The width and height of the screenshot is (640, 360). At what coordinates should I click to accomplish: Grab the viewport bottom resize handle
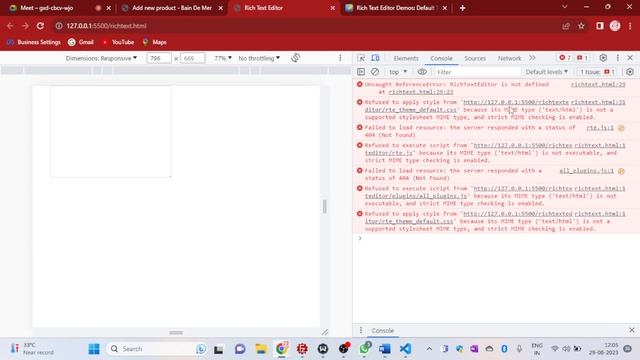point(176,332)
